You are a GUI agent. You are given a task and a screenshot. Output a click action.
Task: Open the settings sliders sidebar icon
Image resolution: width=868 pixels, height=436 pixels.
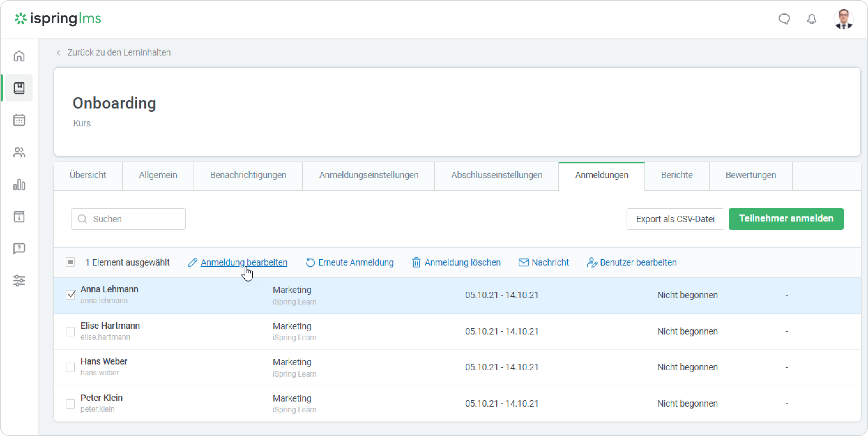(19, 280)
